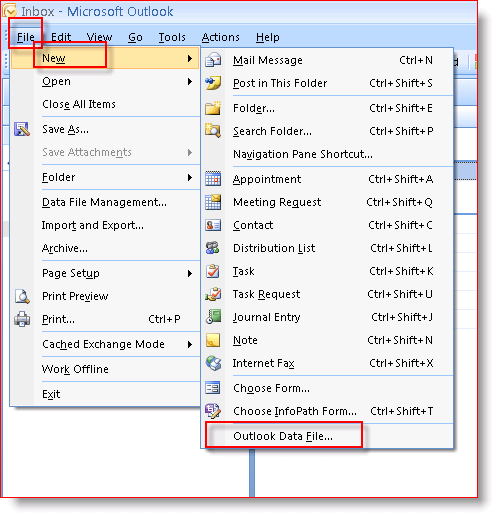Click the Choose InfoPath Form icon
The width and height of the screenshot is (496, 516).
point(213,411)
